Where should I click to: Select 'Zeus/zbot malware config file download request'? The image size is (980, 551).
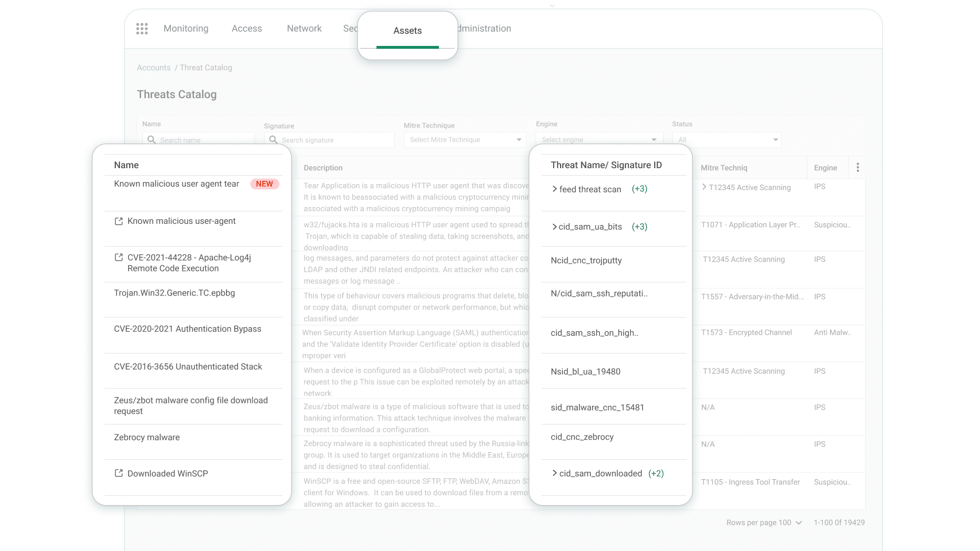pos(191,406)
